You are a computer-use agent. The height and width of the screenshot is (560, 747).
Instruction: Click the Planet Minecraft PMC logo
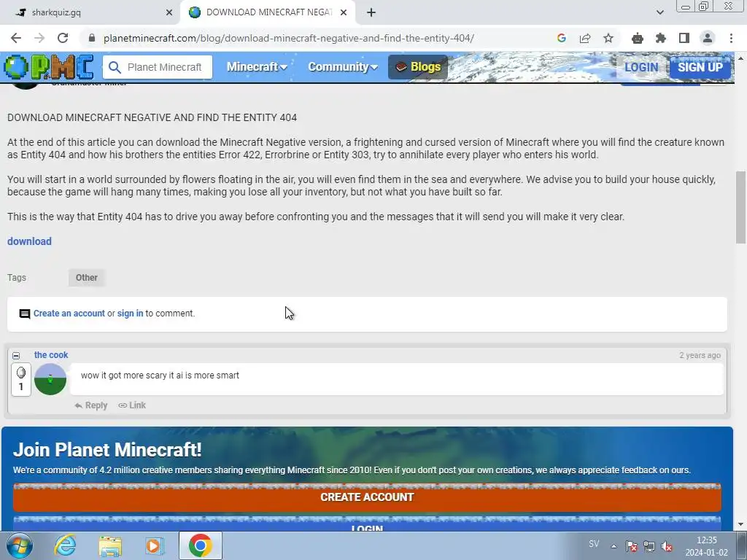tap(49, 66)
